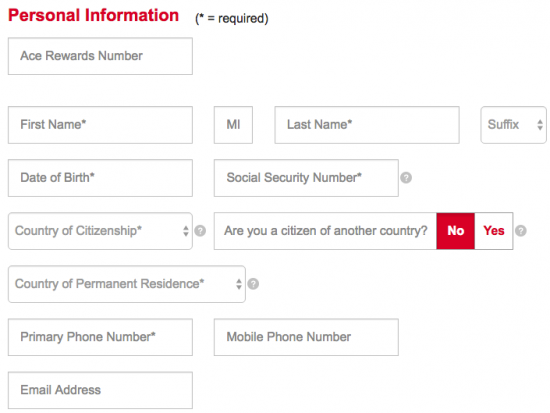Click help icon next to Country of Citizenship
The width and height of the screenshot is (550, 413).
tap(200, 231)
